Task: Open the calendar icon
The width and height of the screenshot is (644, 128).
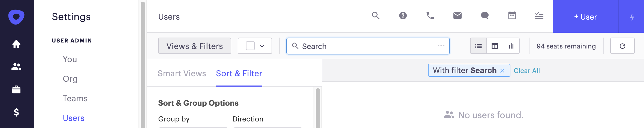Action: point(512,16)
